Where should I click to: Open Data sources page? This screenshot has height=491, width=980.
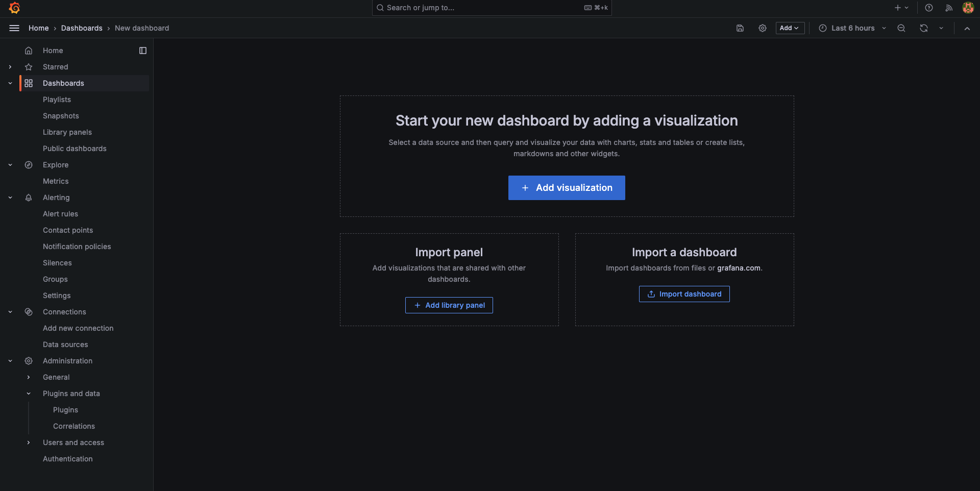65,345
